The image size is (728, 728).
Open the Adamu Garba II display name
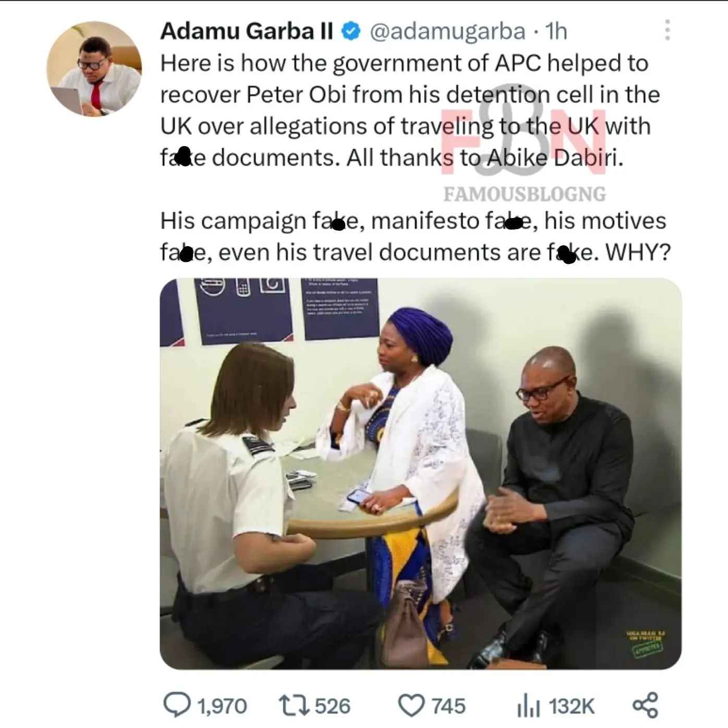pyautogui.click(x=247, y=31)
